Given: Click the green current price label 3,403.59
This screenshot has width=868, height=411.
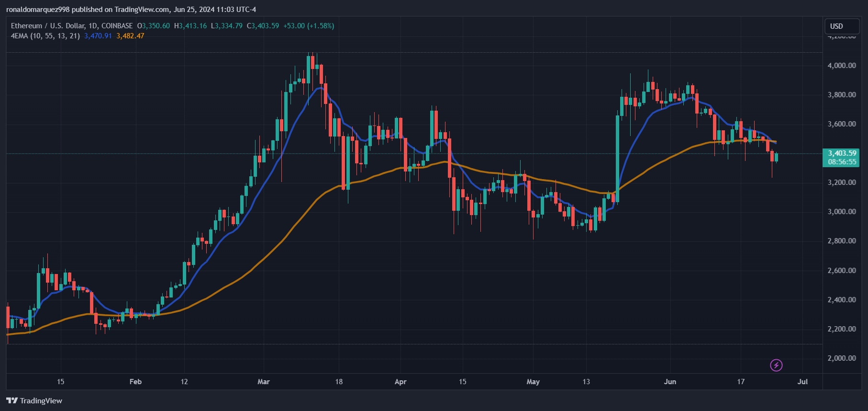Looking at the screenshot, I should coord(842,153).
